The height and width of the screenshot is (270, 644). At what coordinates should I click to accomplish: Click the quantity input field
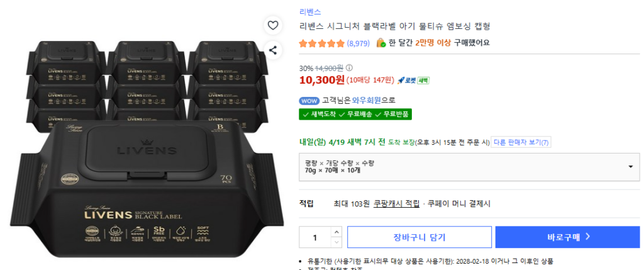pyautogui.click(x=314, y=237)
